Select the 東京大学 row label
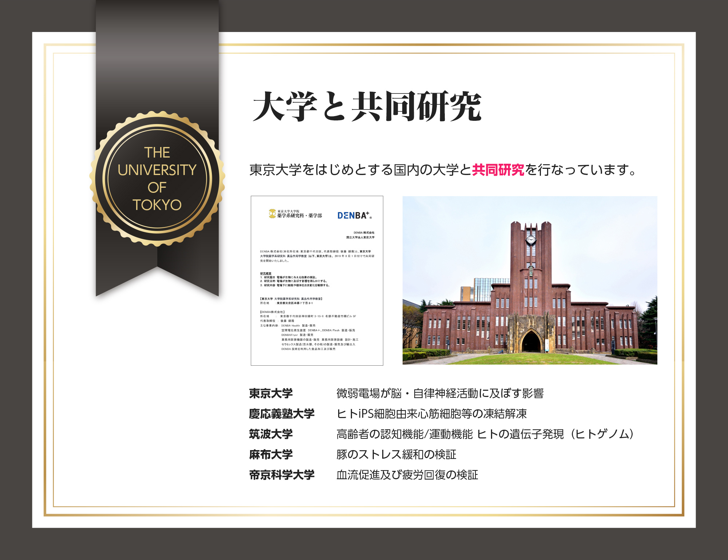This screenshot has height=560, width=728. (271, 393)
